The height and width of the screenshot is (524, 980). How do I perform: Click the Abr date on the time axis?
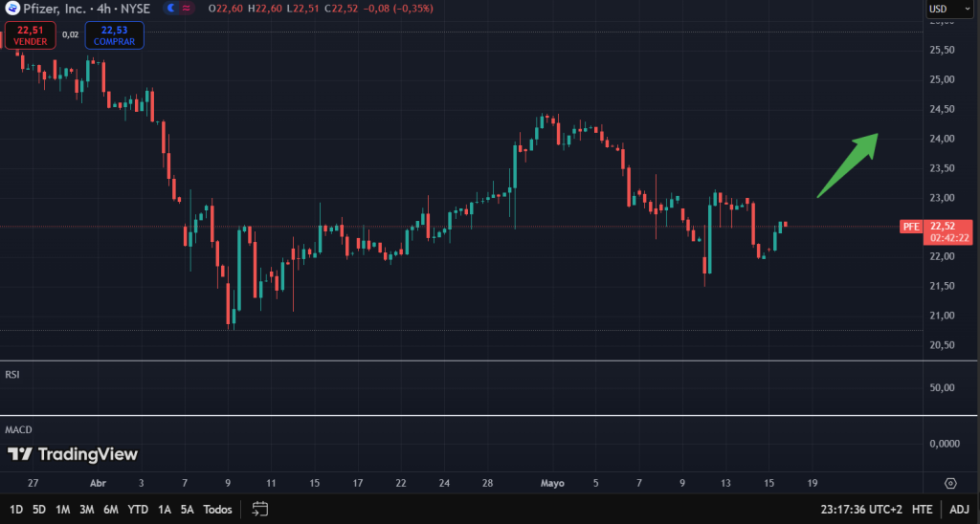[x=99, y=484]
